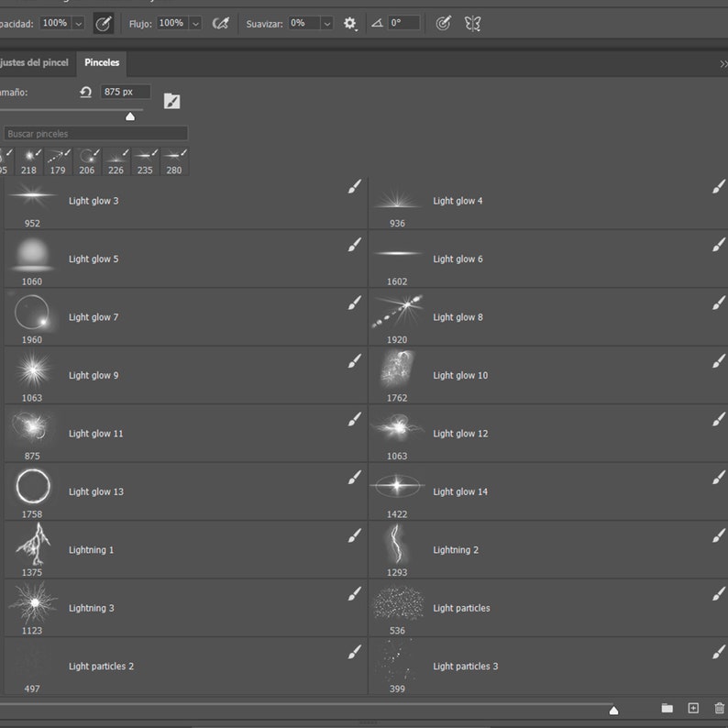Select recent brush 235
Image resolution: width=728 pixels, height=728 pixels.
pyautogui.click(x=145, y=161)
